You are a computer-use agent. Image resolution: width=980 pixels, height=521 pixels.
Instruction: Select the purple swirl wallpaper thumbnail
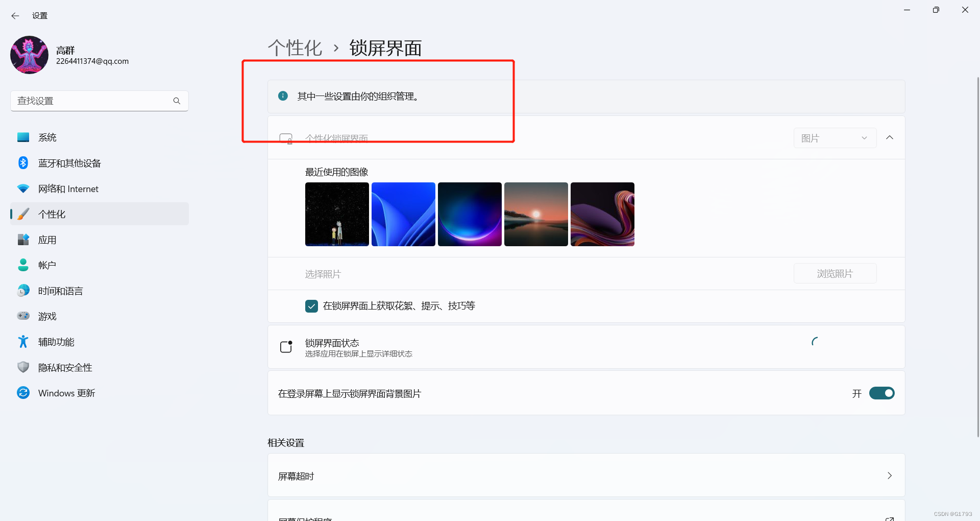coord(602,214)
